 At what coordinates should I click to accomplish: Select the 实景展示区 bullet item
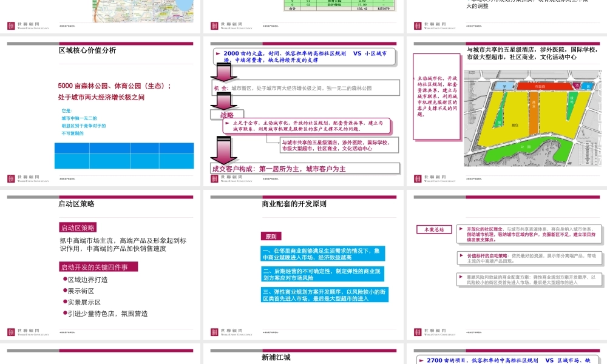coord(82,302)
